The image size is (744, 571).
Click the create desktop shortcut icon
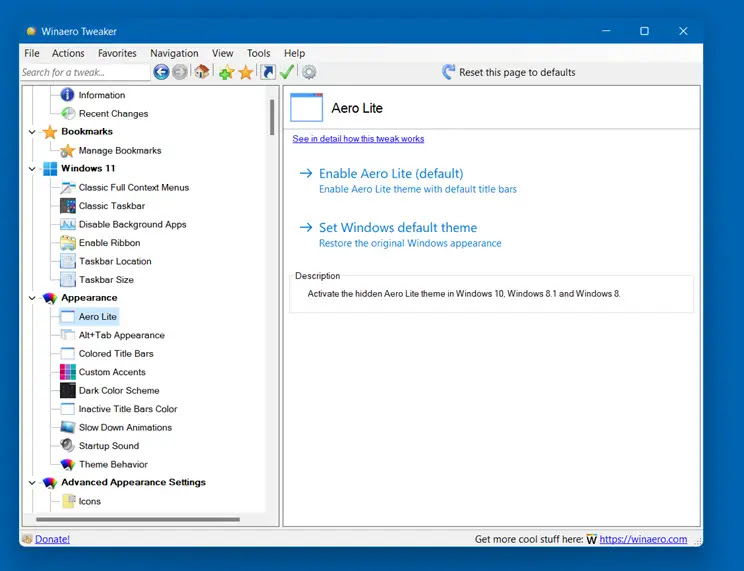[x=268, y=72]
